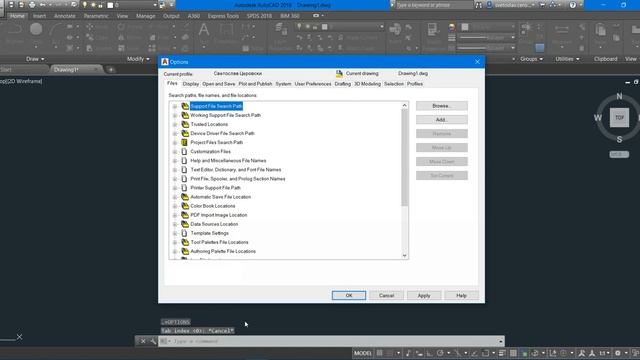Viewport: 640px width, 360px height.
Task: Open the Draw panel dropdown in the ribbon
Action: tap(35, 59)
